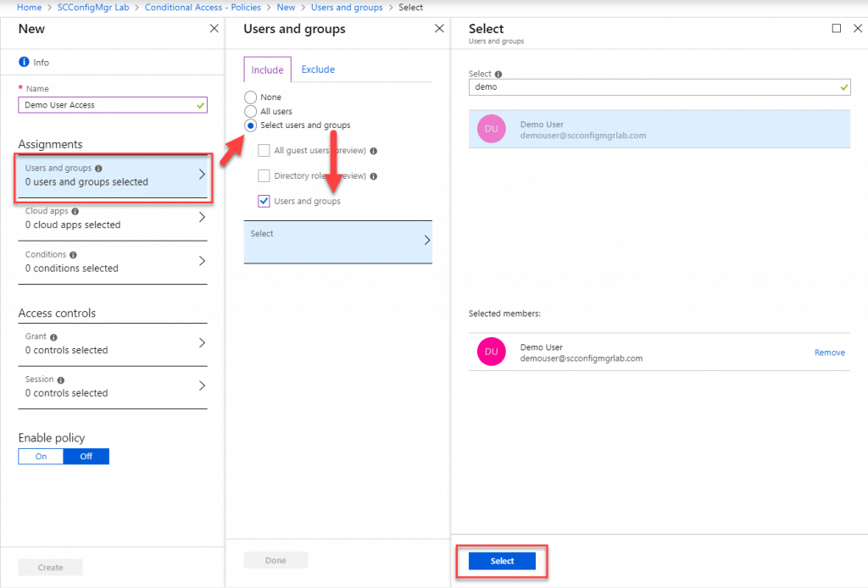Viewport: 868px width, 588px height.
Task: Check the All guest users (preview) checkbox
Action: click(264, 150)
